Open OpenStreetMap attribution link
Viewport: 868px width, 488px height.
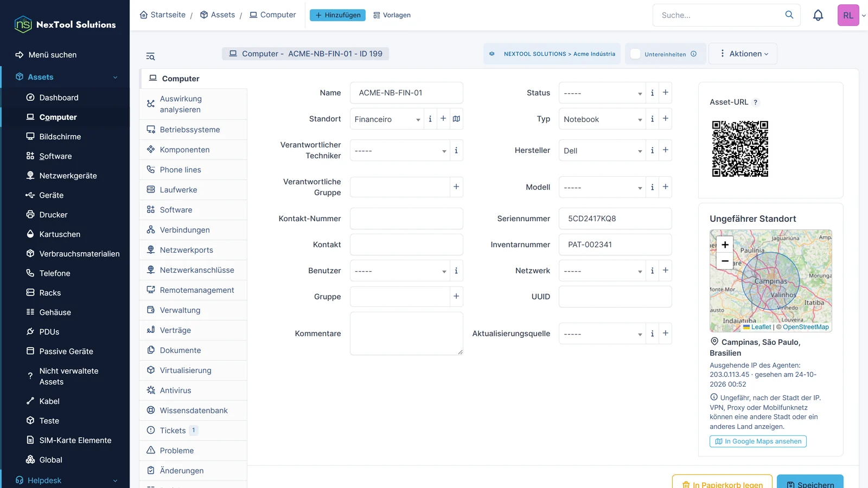tap(805, 327)
